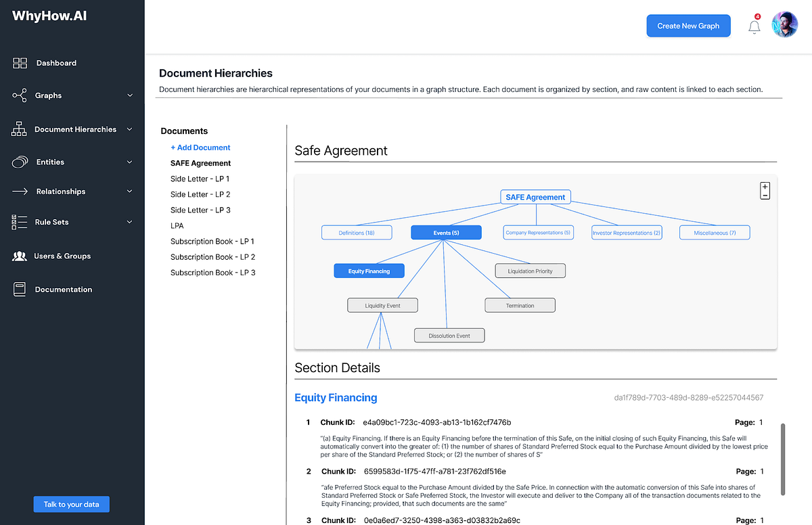Open the LPA document

[x=176, y=225]
